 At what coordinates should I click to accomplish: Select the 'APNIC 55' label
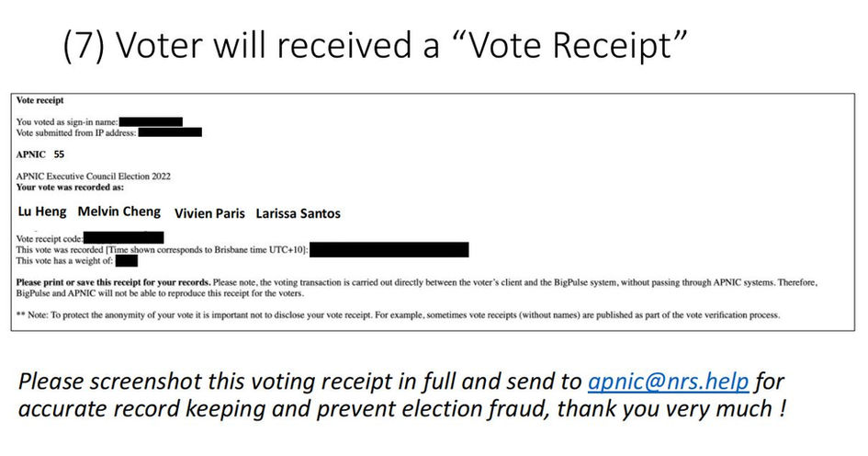[40, 154]
